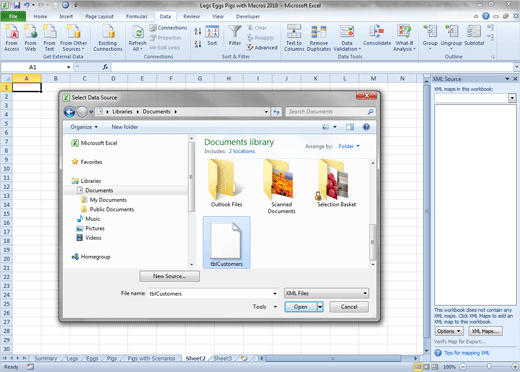The image size is (520, 372).
Task: Switch to the Developer tab
Action: click(248, 16)
